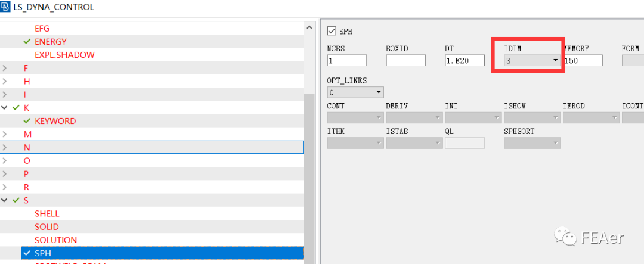Viewport: 644px width, 264px height.
Task: Select the ENERGY tree item
Action: tap(51, 42)
